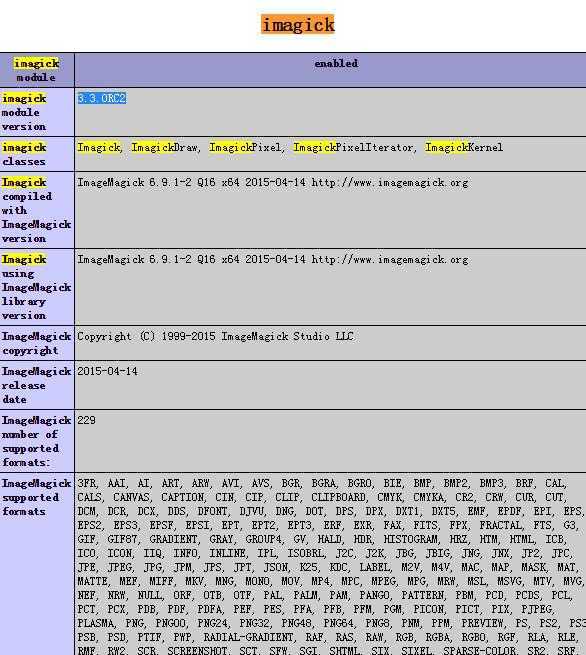
Task: Click the "CAPTION" format entry
Action: (183, 497)
